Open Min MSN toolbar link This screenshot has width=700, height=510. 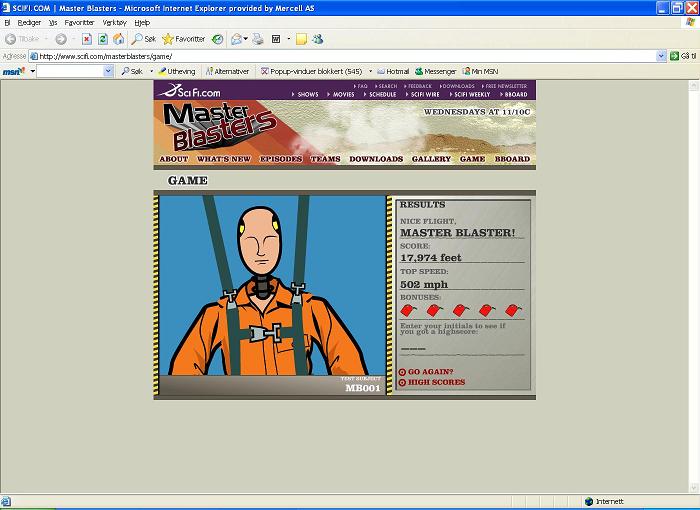[480, 71]
